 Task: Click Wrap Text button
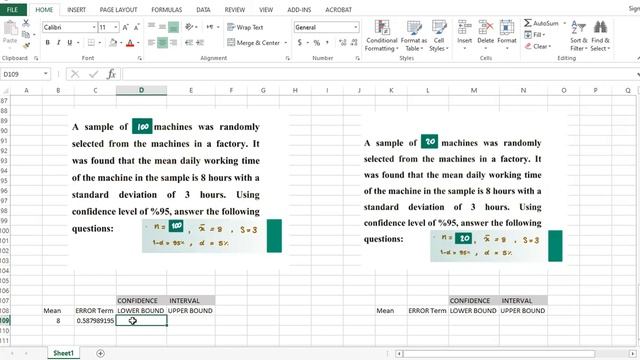(245, 27)
